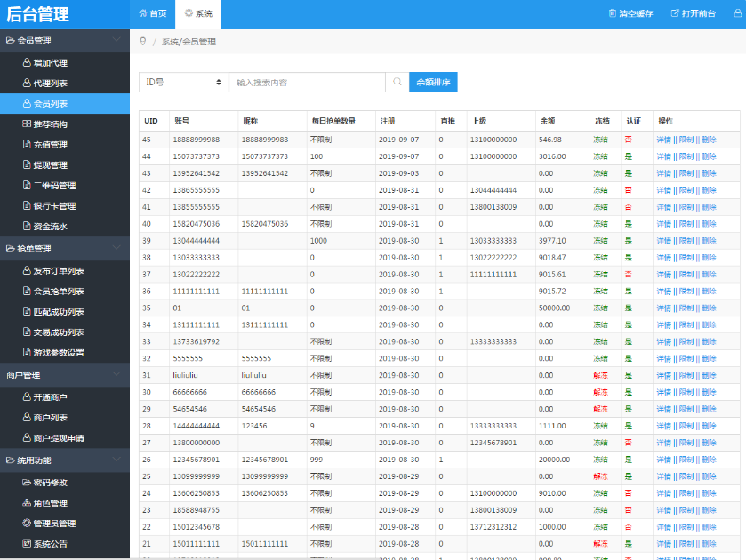746x560 pixels.
Task: Click the 余额排序 button
Action: pyautogui.click(x=433, y=82)
